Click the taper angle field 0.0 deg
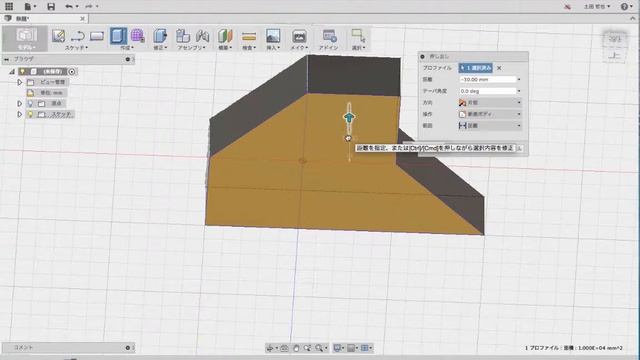The height and width of the screenshot is (360, 640). click(487, 91)
